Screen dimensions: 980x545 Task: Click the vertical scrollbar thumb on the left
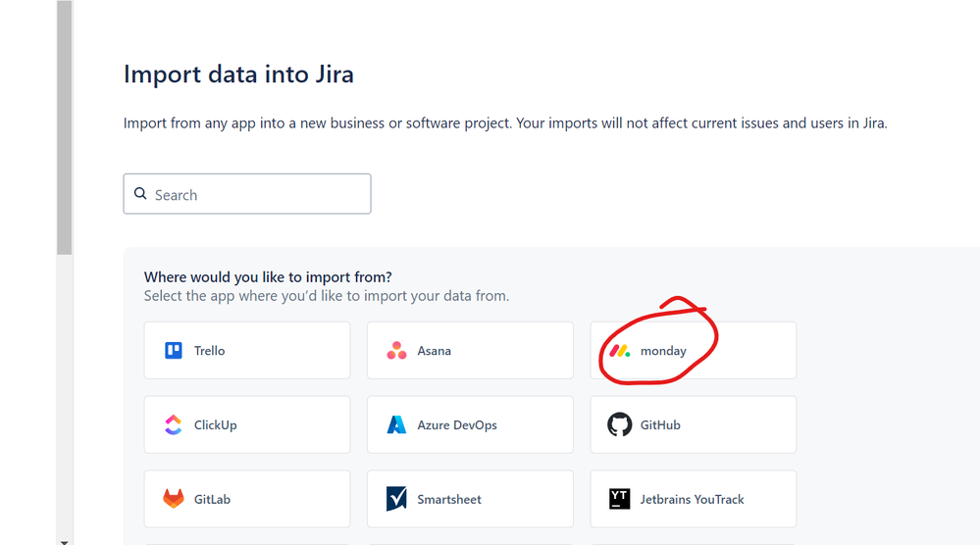(65, 127)
